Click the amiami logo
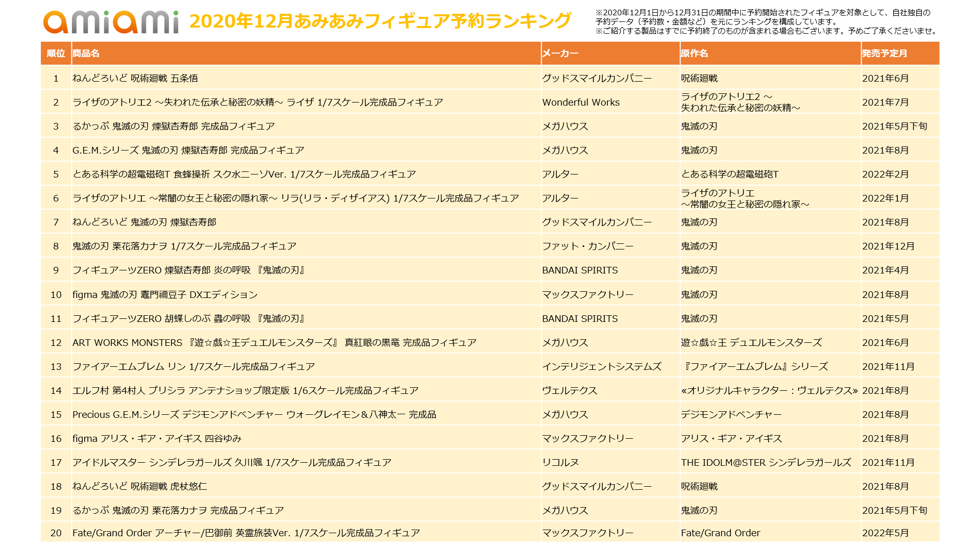Viewport: 980px width, 551px height. tap(111, 21)
